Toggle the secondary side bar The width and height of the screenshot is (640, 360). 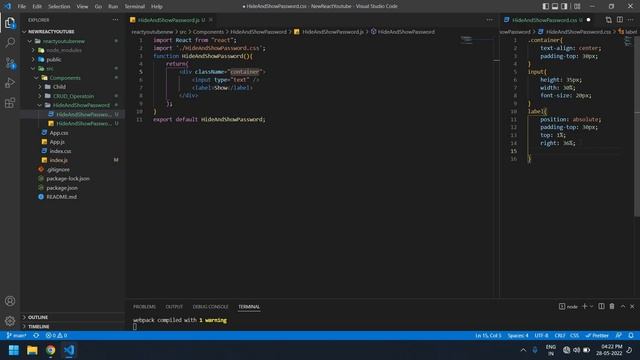point(564,6)
